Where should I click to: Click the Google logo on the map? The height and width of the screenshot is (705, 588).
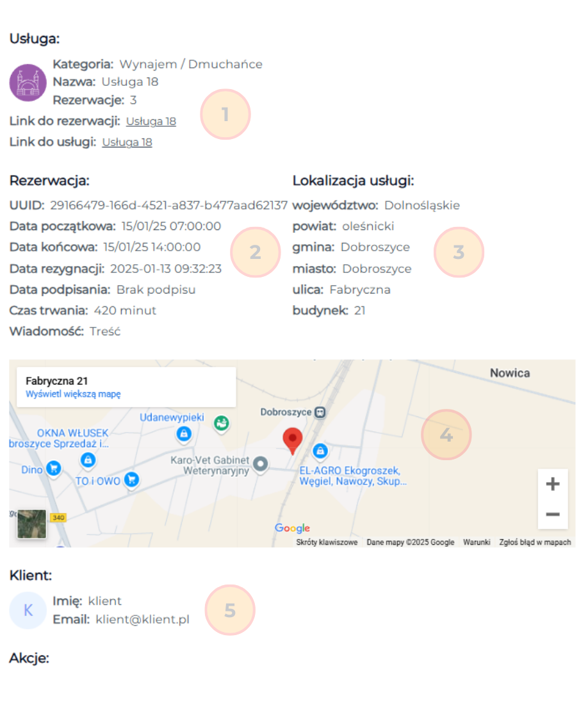click(292, 528)
